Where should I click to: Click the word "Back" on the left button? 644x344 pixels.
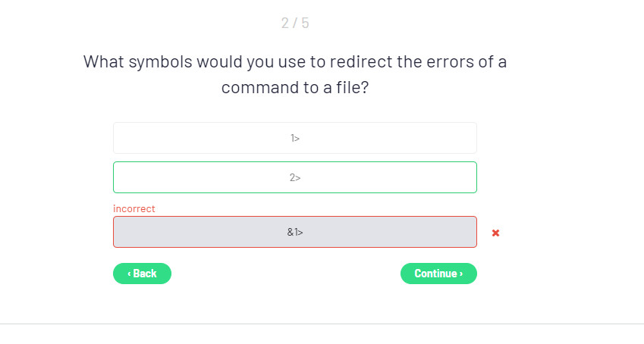[x=145, y=274]
